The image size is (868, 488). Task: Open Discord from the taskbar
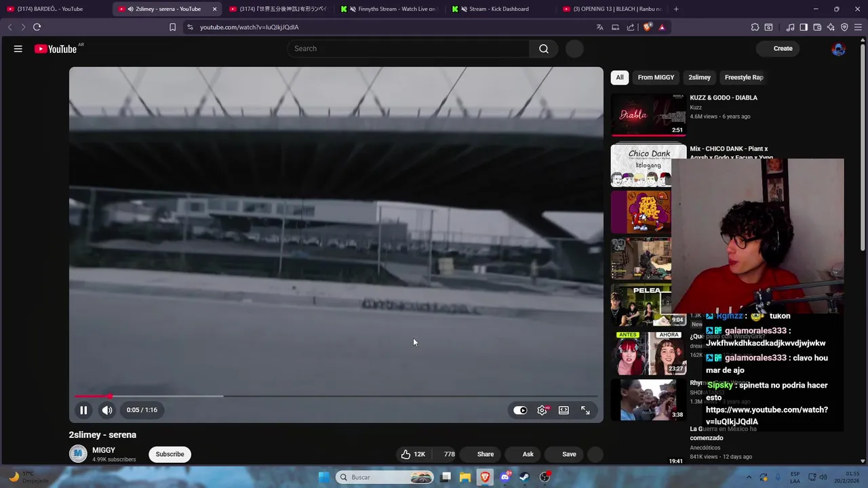click(505, 477)
